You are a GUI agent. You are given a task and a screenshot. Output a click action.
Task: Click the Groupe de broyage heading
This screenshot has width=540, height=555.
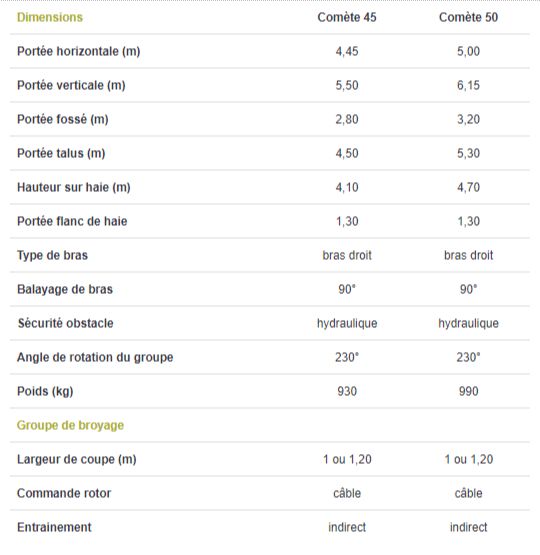(x=70, y=425)
